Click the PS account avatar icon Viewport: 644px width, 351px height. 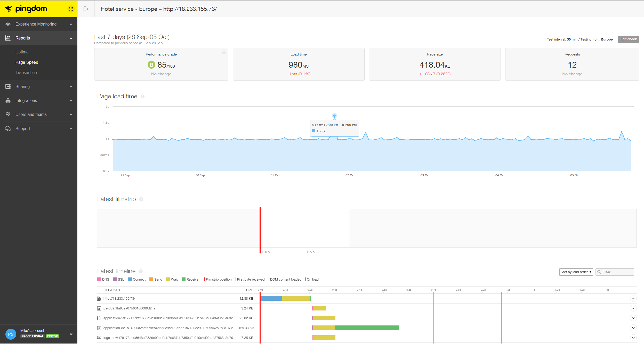[11, 334]
